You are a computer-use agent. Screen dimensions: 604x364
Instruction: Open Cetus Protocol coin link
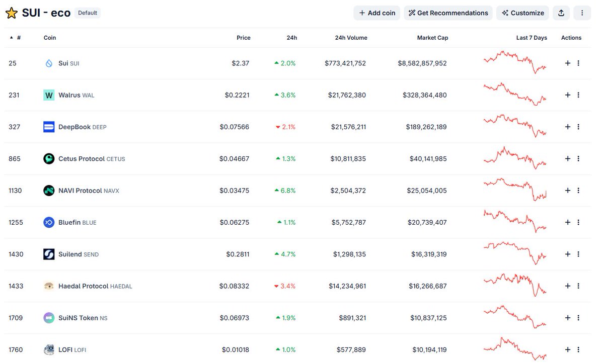[92, 159]
